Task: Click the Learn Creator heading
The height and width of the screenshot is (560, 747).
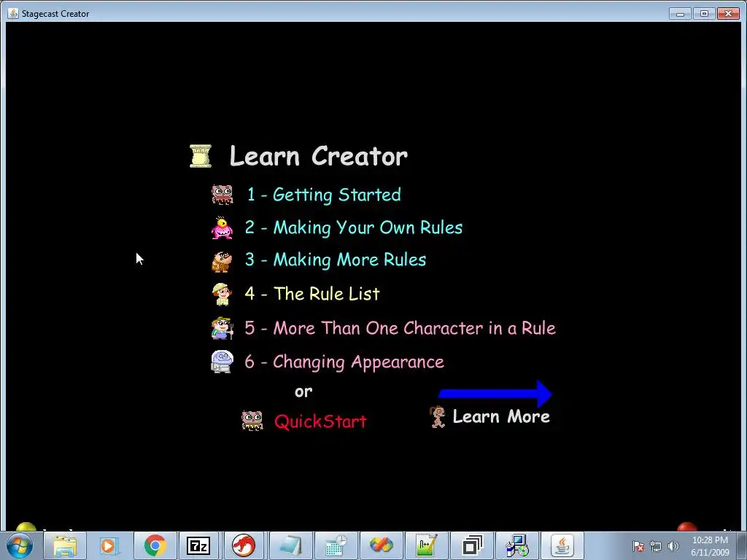Action: [x=318, y=156]
